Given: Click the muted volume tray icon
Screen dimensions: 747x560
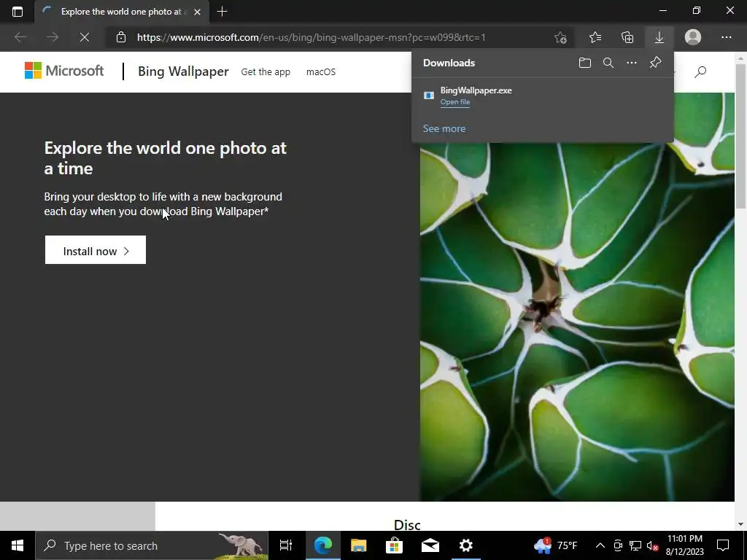Looking at the screenshot, I should [x=652, y=545].
